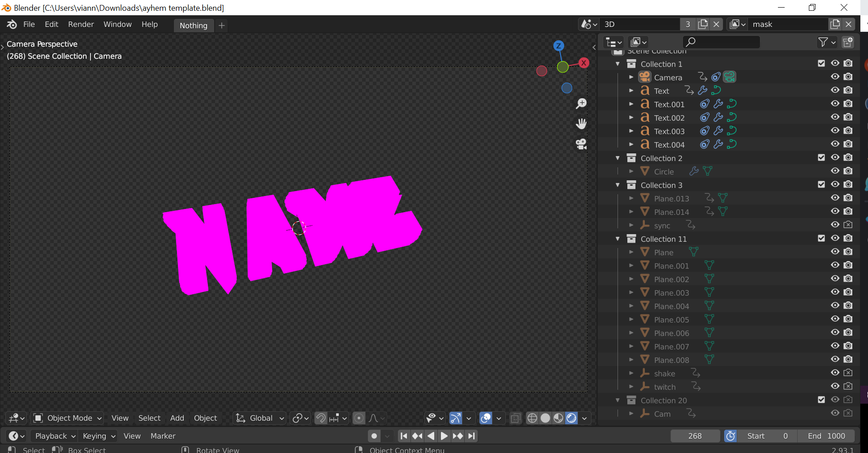Click the Nothing workspace tab
Screen dimensions: 868x453
click(194, 26)
